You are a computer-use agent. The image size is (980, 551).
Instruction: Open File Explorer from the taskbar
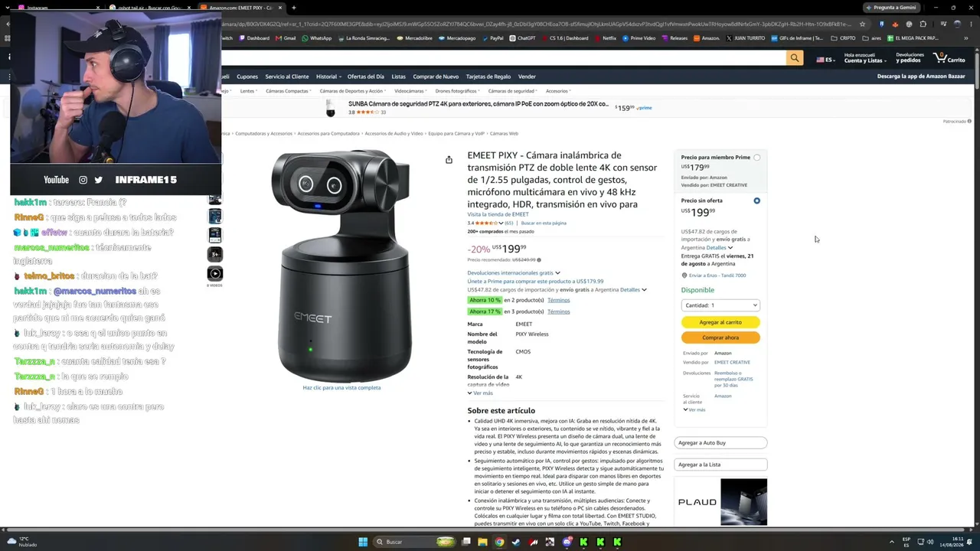click(x=482, y=542)
